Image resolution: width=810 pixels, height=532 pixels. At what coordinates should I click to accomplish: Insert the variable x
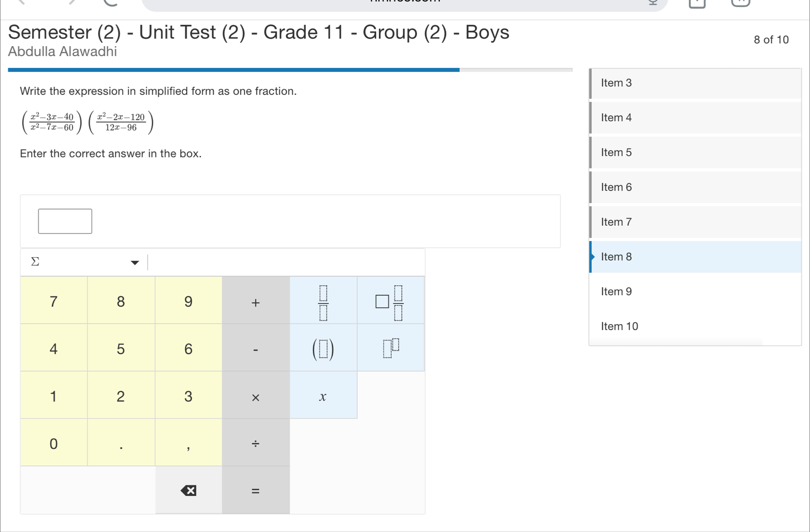[323, 396]
